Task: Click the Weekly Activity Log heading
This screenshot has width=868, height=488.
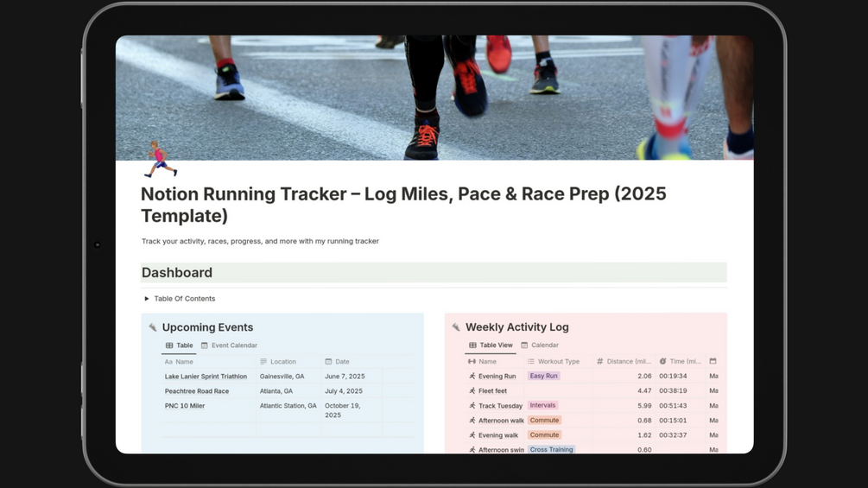Action: (517, 327)
